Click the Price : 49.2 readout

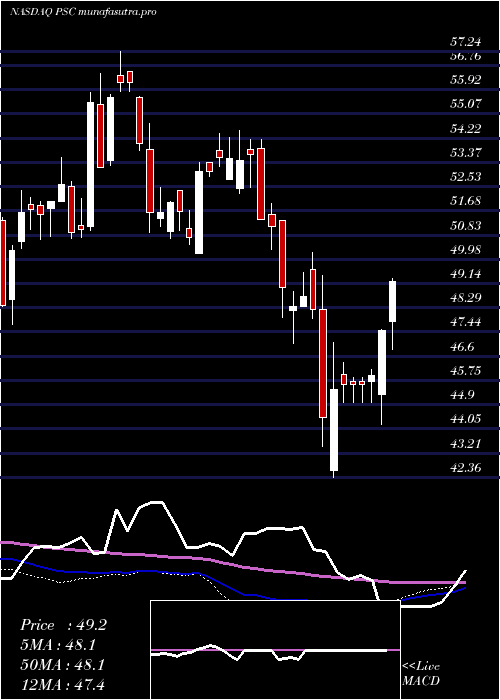(63, 625)
